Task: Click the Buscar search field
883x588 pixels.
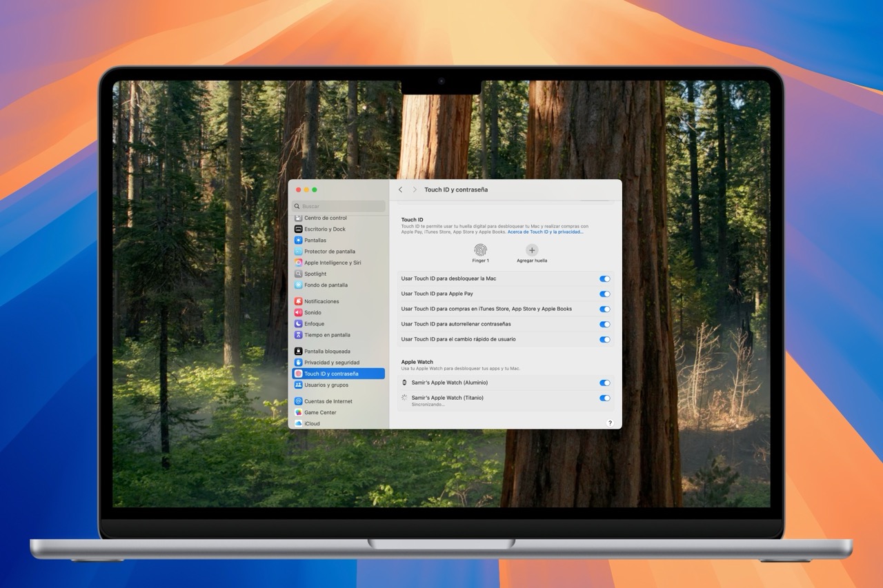Action: 338,206
